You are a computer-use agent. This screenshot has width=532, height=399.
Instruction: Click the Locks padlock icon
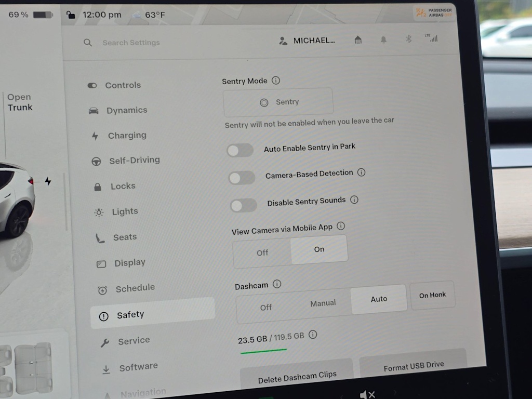pos(98,187)
